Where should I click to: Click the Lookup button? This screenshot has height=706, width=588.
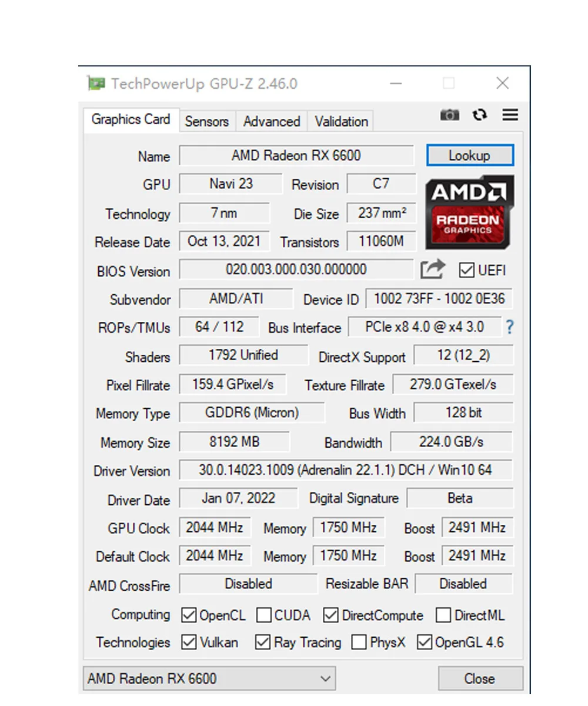click(x=470, y=155)
